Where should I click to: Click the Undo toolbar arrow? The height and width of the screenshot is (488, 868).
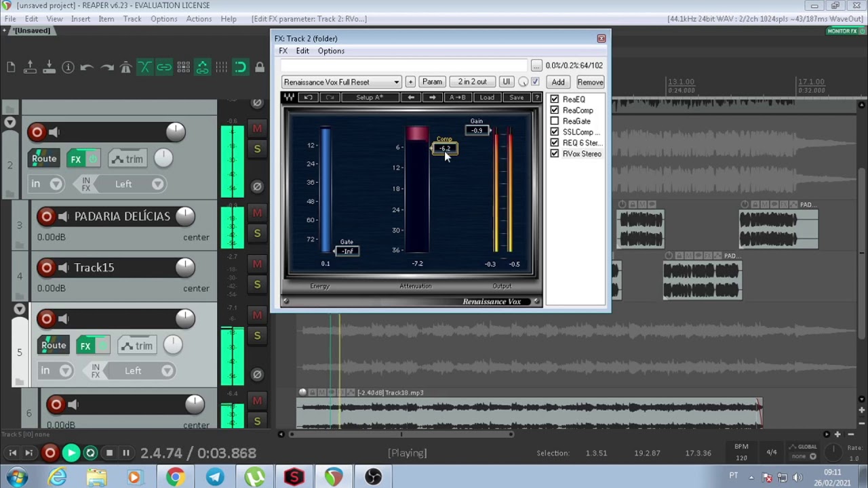[x=87, y=67]
